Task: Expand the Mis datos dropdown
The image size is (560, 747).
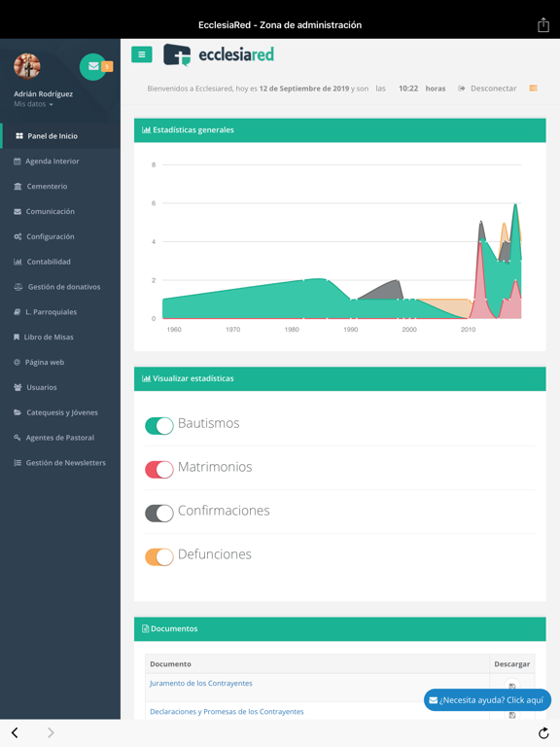Action: tap(33, 104)
